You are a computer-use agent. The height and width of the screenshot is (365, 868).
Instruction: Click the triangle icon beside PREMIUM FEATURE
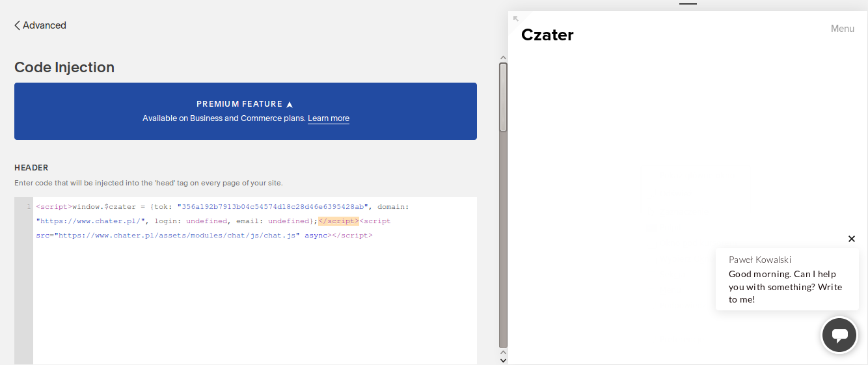tap(290, 104)
